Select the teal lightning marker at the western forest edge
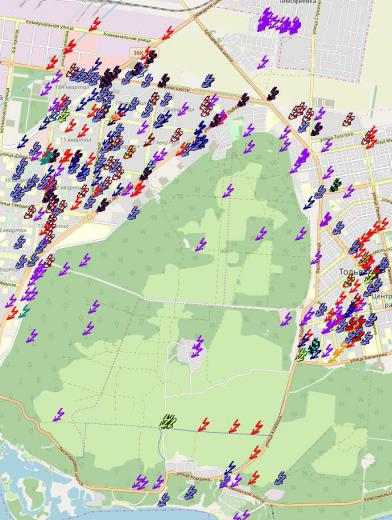This screenshot has height=520, width=392. pyautogui.click(x=24, y=312)
